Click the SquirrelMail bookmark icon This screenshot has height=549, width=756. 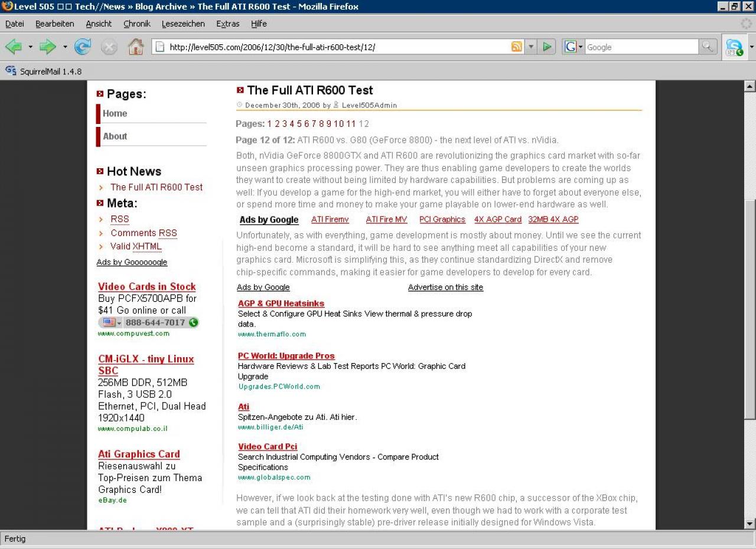tap(11, 71)
